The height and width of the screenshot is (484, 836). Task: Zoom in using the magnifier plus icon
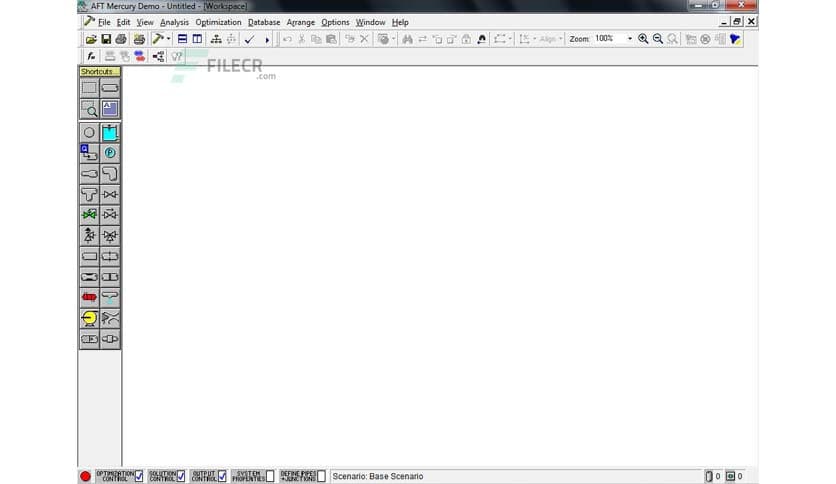tap(643, 39)
